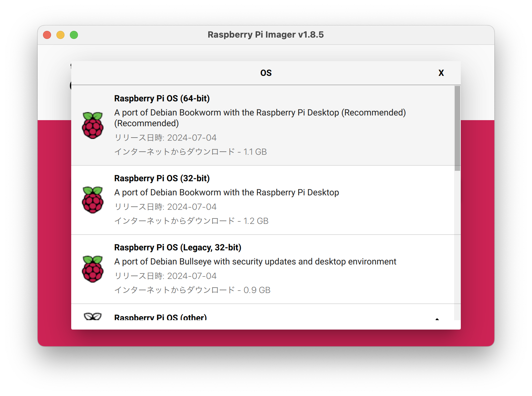Click the OS list scrollbar thumb
Screen dimensions: 532x396
coord(457,128)
